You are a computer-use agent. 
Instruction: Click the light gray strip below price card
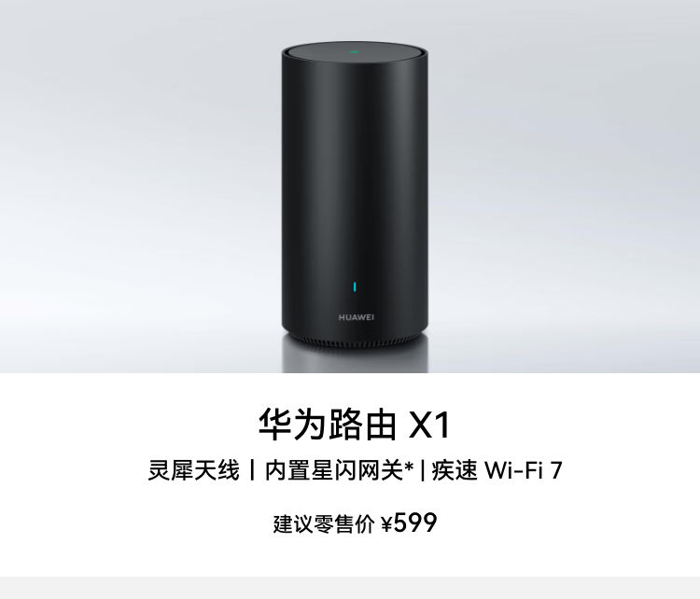tap(350, 588)
